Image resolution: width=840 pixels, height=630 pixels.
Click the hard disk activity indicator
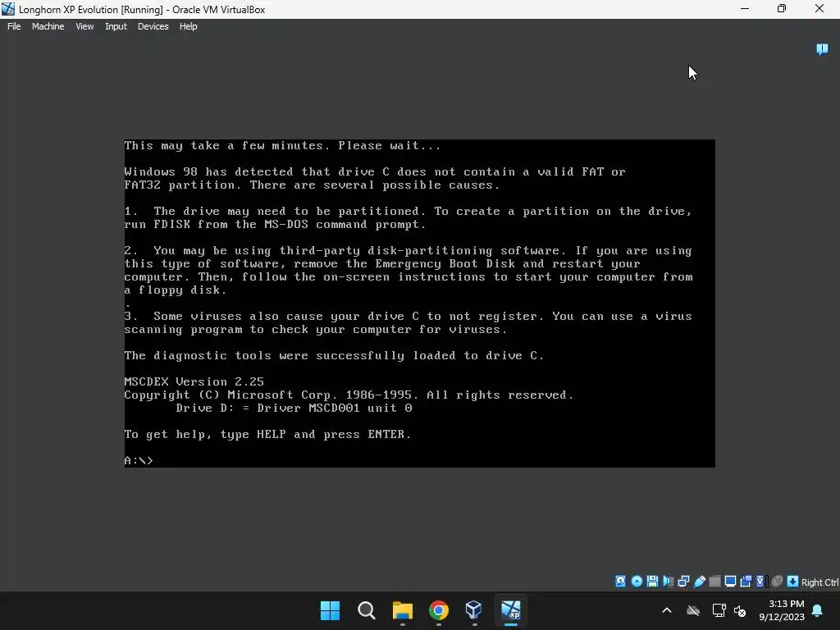620,582
